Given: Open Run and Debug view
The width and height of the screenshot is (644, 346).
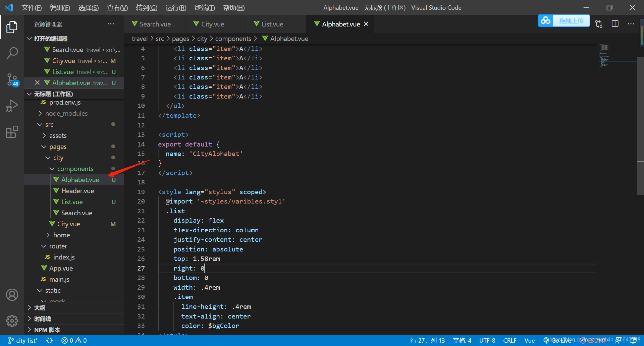Looking at the screenshot, I should tap(12, 106).
